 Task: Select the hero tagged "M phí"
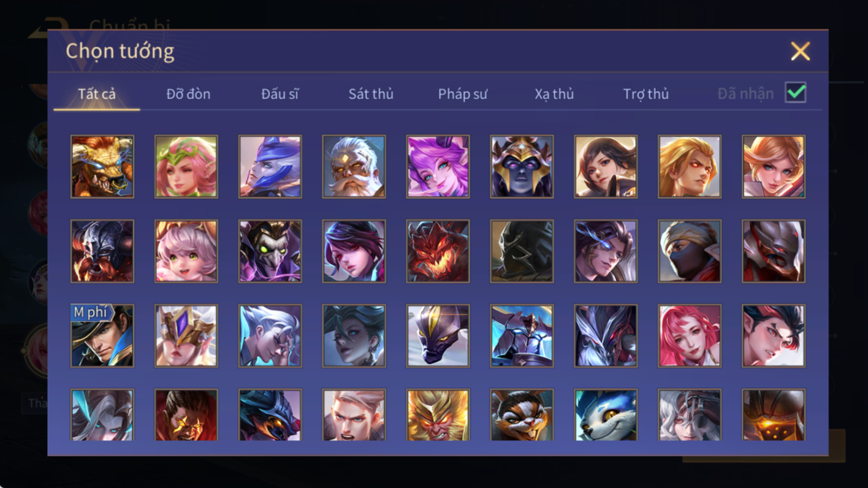[x=102, y=336]
